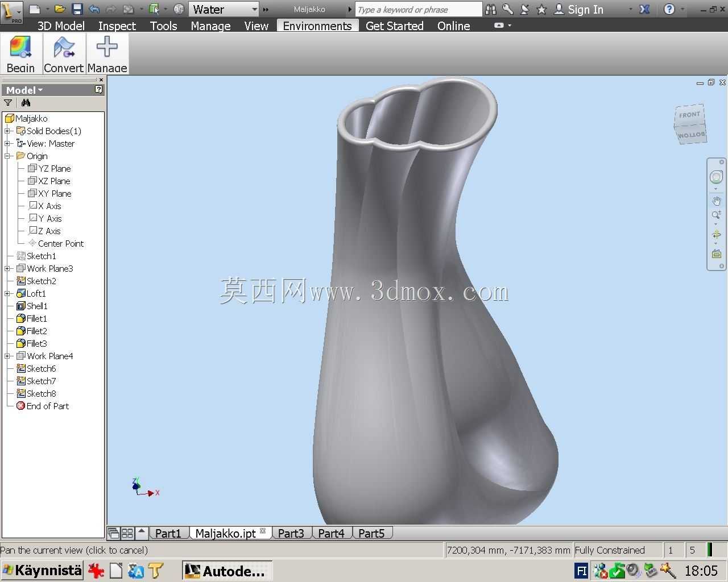Click the satellite dish communication center icon

pyautogui.click(x=525, y=10)
